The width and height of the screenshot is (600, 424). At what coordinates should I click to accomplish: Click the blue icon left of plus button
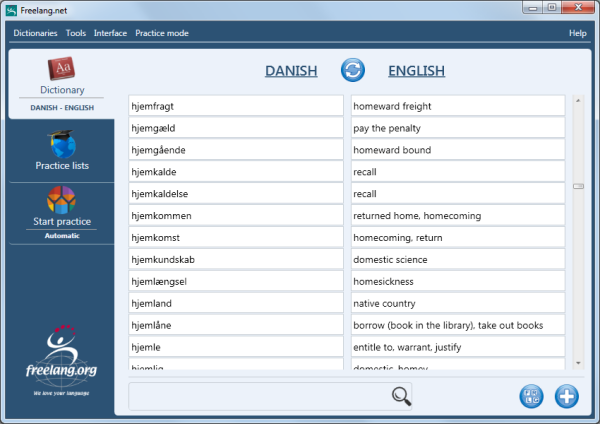tap(532, 396)
